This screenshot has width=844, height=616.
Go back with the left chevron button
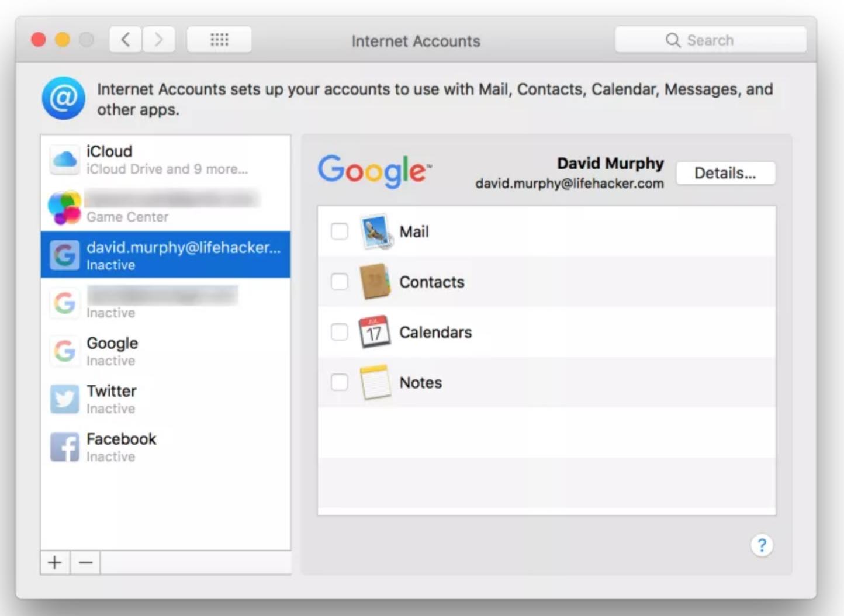pos(126,40)
